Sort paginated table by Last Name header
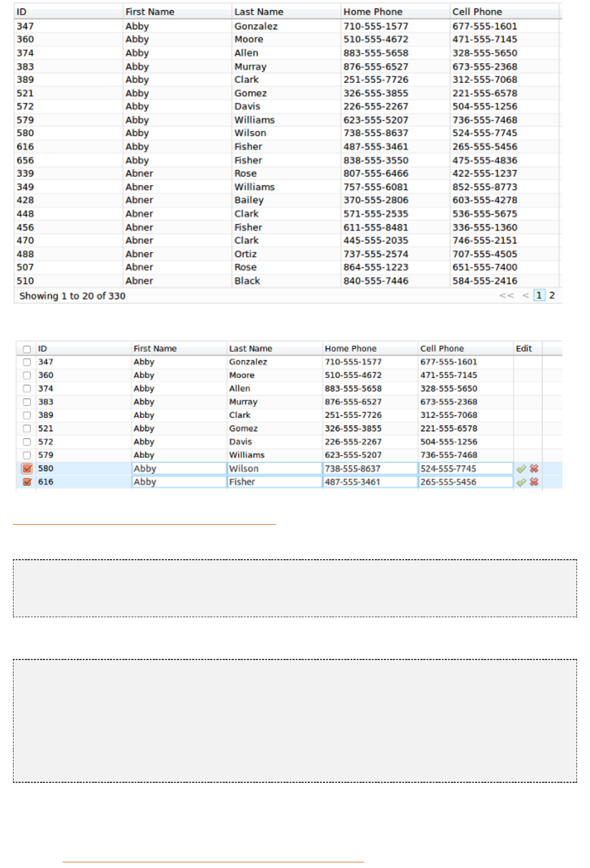Image resolution: width=590 pixels, height=868 pixels. pyautogui.click(x=286, y=12)
